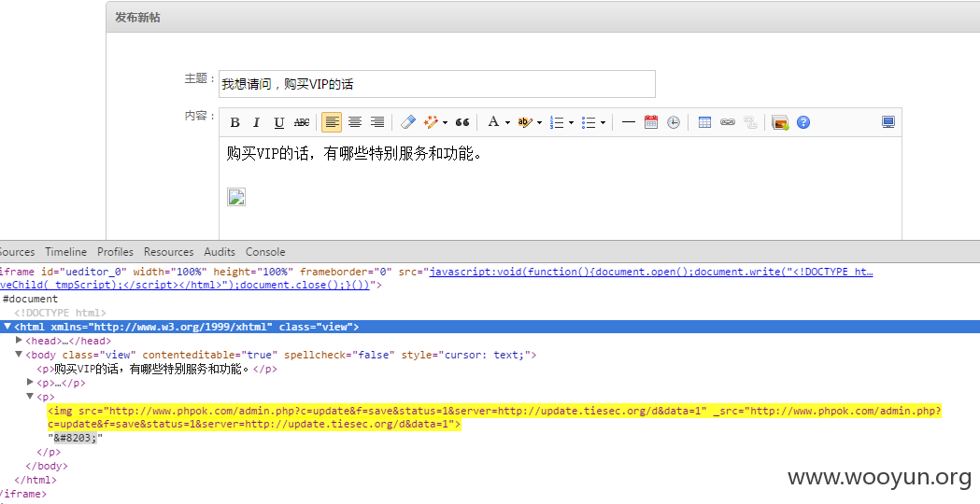Select the closing </body> tag line
This screenshot has height=504, width=980.
[x=47, y=466]
